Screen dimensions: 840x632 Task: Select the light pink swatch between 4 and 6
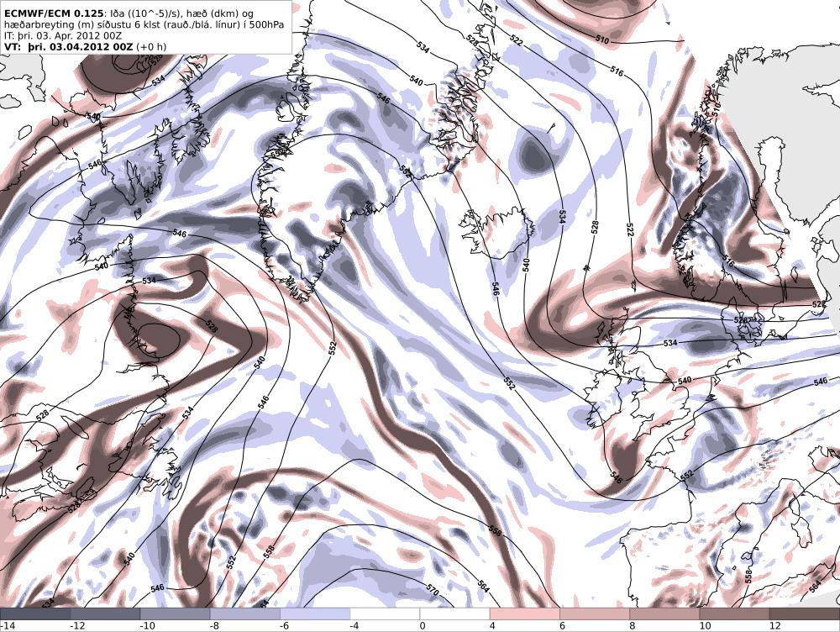click(525, 614)
